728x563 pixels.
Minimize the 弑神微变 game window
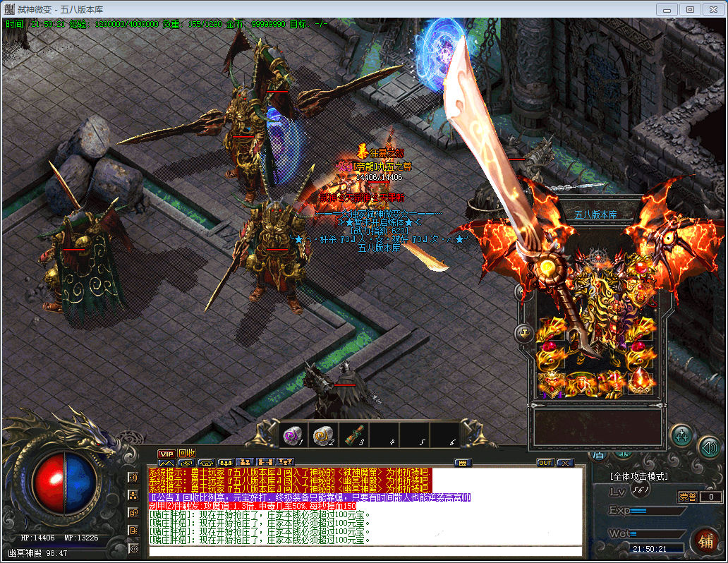coord(667,9)
